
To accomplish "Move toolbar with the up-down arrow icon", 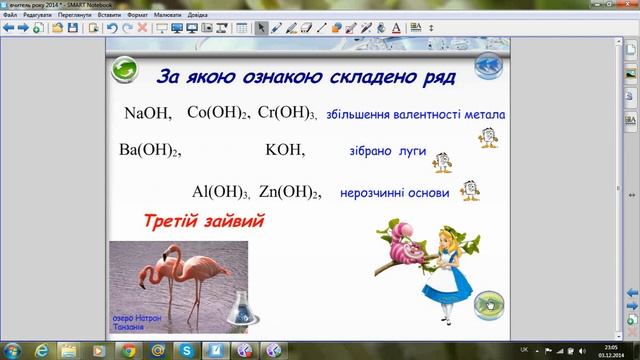I will tap(431, 28).
